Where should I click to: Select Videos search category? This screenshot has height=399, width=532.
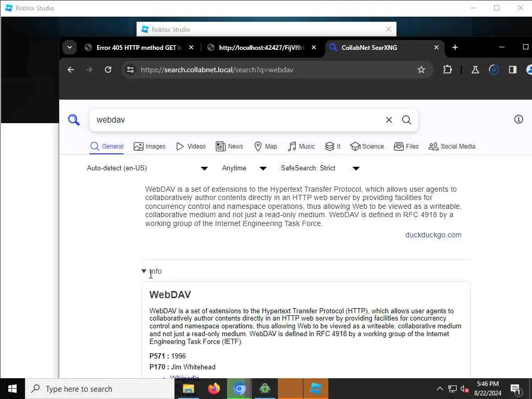[191, 146]
